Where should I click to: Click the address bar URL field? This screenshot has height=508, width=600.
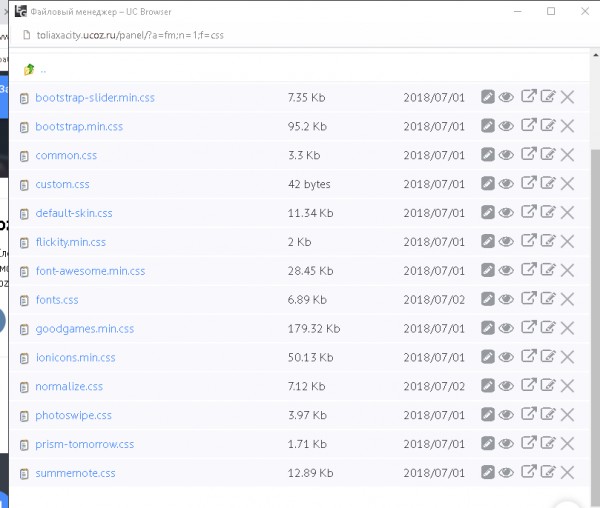point(130,35)
